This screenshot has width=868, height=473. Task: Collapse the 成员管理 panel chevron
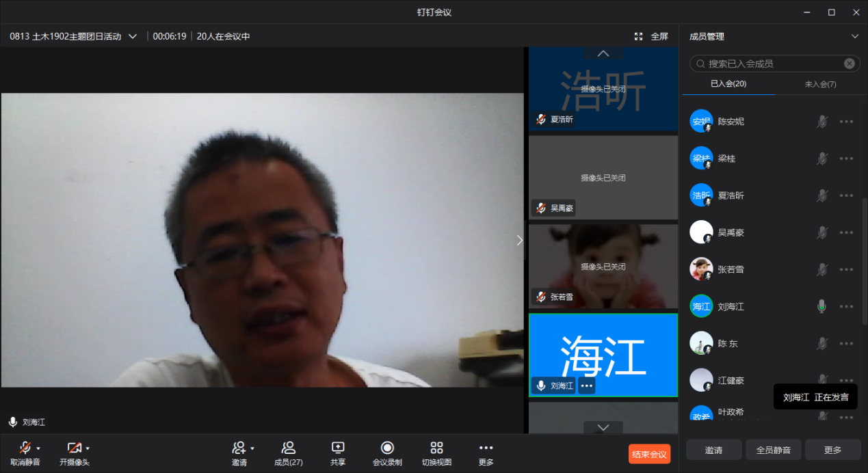pyautogui.click(x=854, y=36)
